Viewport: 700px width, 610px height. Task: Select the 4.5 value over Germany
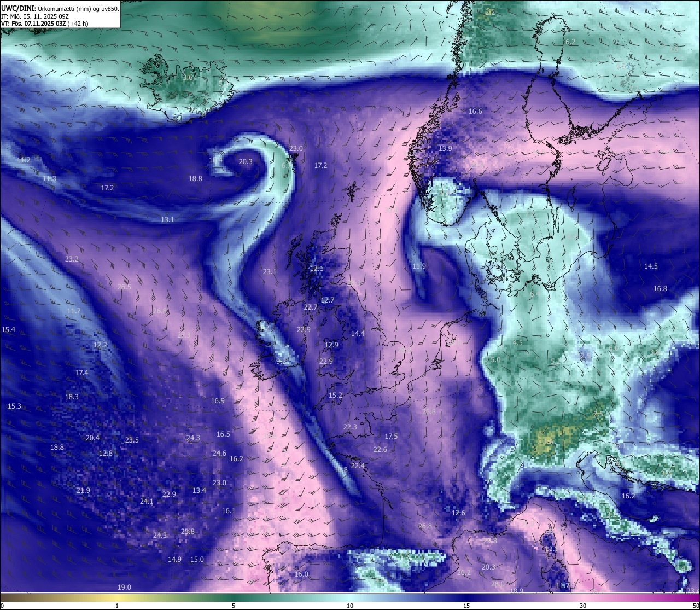[518, 343]
